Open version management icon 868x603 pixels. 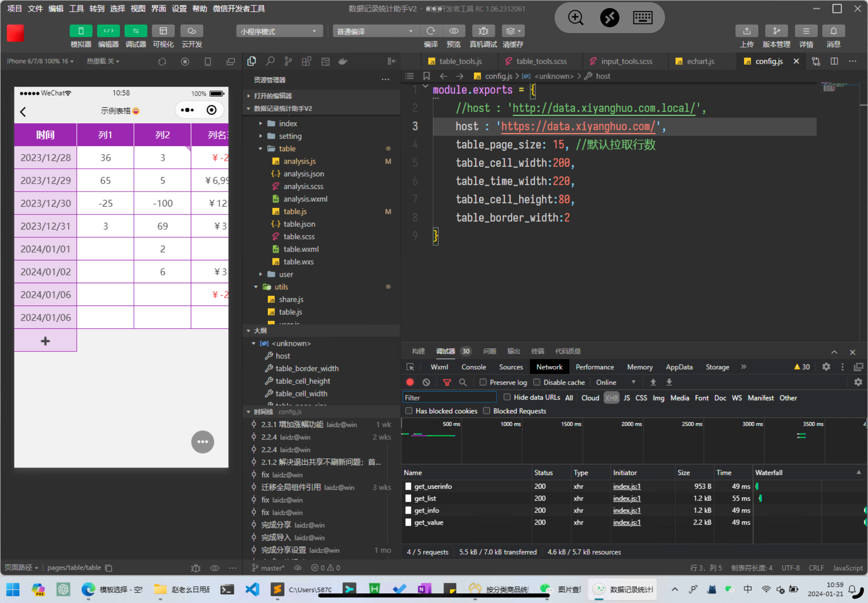click(776, 31)
